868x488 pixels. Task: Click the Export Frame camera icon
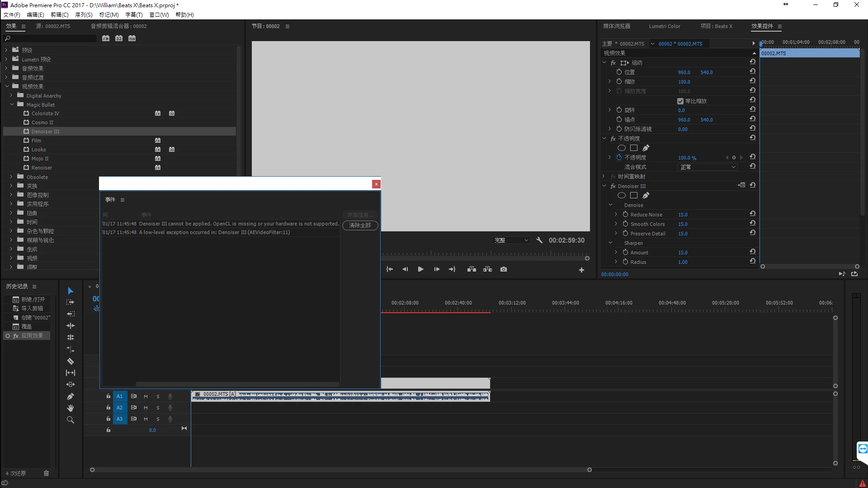[504, 269]
